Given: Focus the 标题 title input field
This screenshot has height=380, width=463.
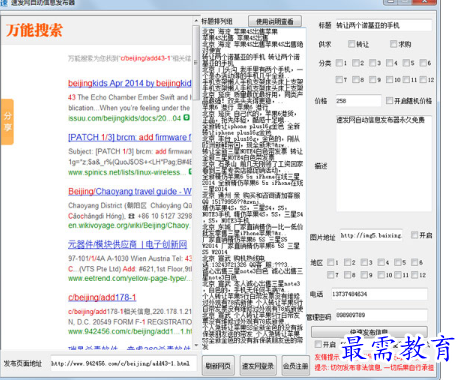Looking at the screenshot, I should [384, 25].
